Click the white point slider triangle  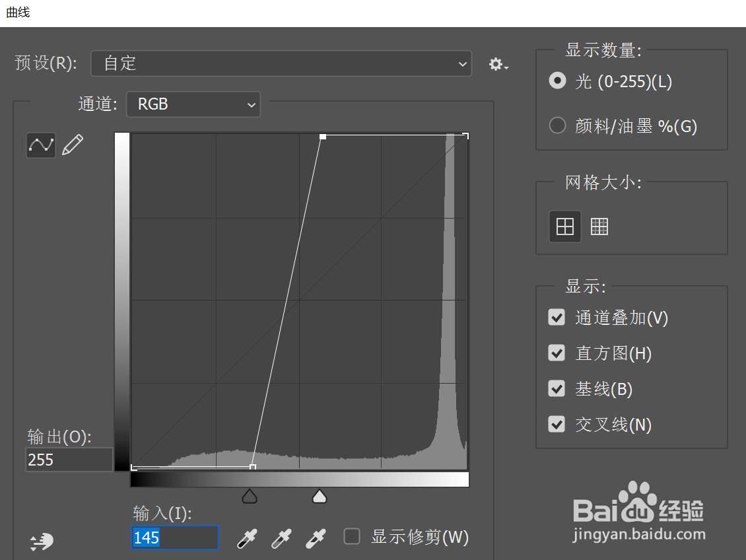pyautogui.click(x=320, y=496)
